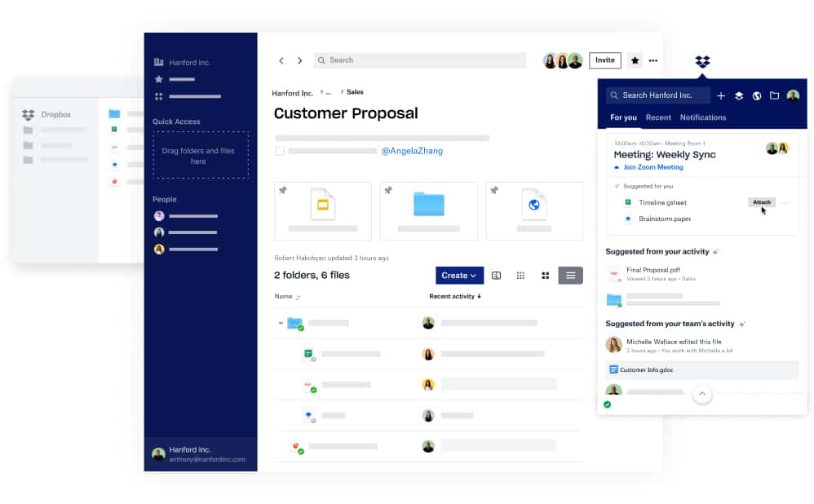Viewport: 814px width, 504px height.
Task: Select the star icon next to the Invite button
Action: click(635, 60)
